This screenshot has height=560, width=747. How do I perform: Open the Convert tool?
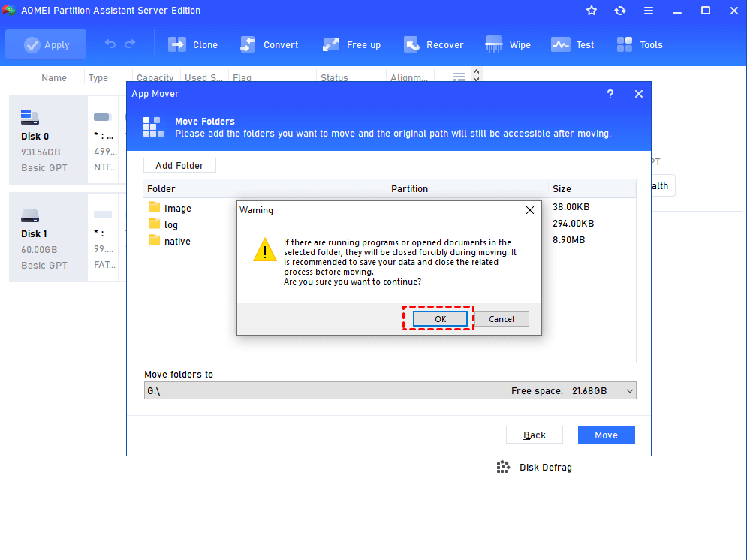[248, 45]
